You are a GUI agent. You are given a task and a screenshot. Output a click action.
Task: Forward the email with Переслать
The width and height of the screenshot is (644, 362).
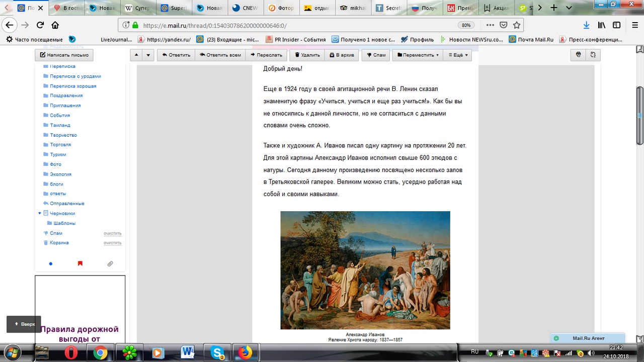[x=266, y=55]
